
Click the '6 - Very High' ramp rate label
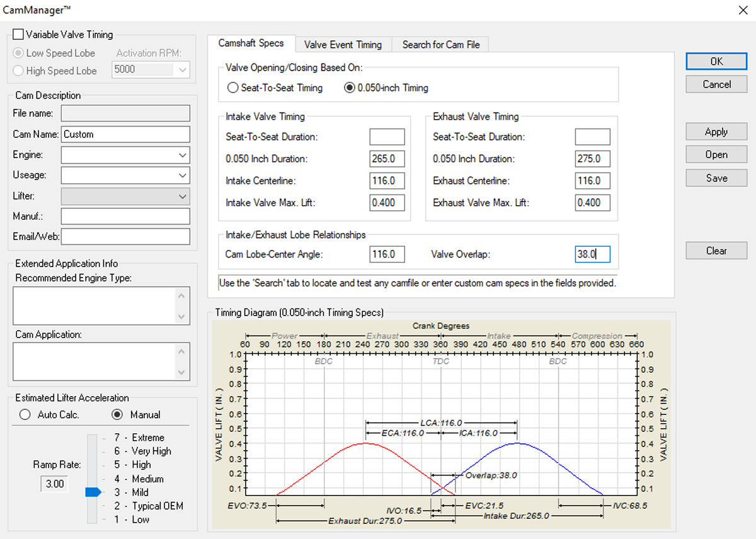pyautogui.click(x=142, y=451)
